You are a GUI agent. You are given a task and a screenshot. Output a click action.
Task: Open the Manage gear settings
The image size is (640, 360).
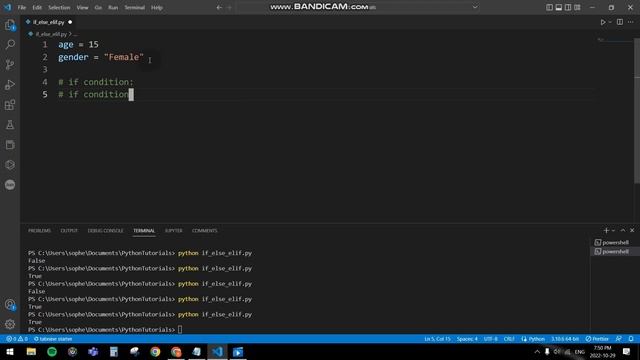[10, 324]
